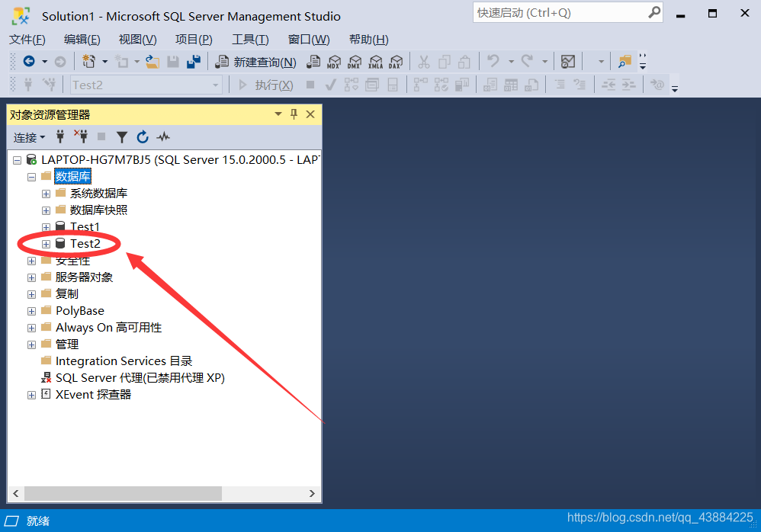Open the available databases dropdown showing Test2
This screenshot has height=532, width=761.
point(217,85)
